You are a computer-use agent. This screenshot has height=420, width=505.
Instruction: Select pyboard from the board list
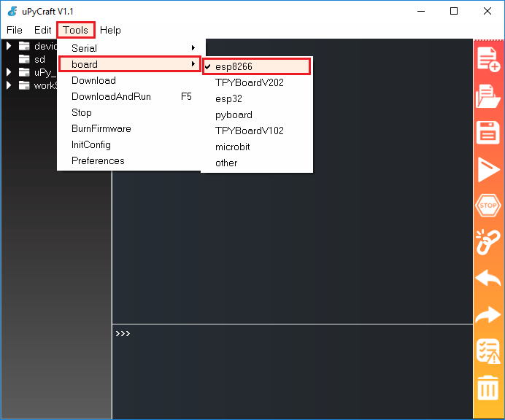click(234, 114)
